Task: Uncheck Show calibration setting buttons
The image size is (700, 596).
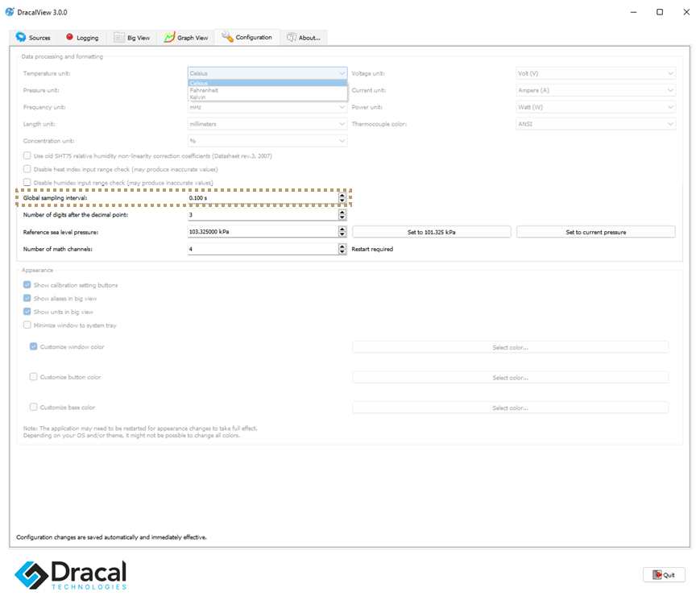Action: click(27, 285)
